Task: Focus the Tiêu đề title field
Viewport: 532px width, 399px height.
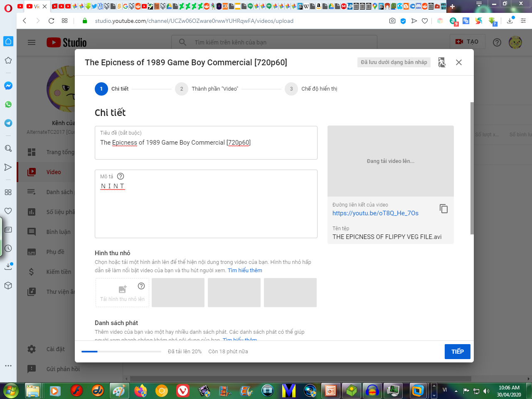Action: pyautogui.click(x=206, y=143)
